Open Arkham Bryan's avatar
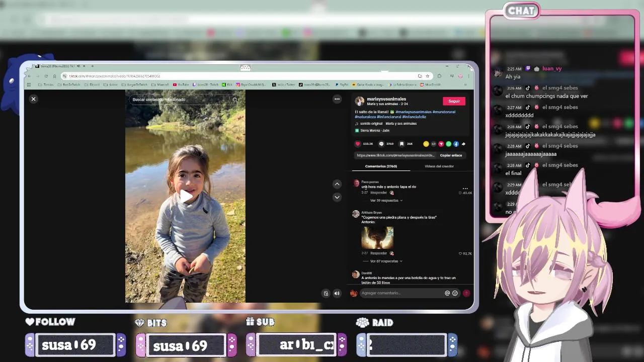644x362 pixels. (356, 214)
